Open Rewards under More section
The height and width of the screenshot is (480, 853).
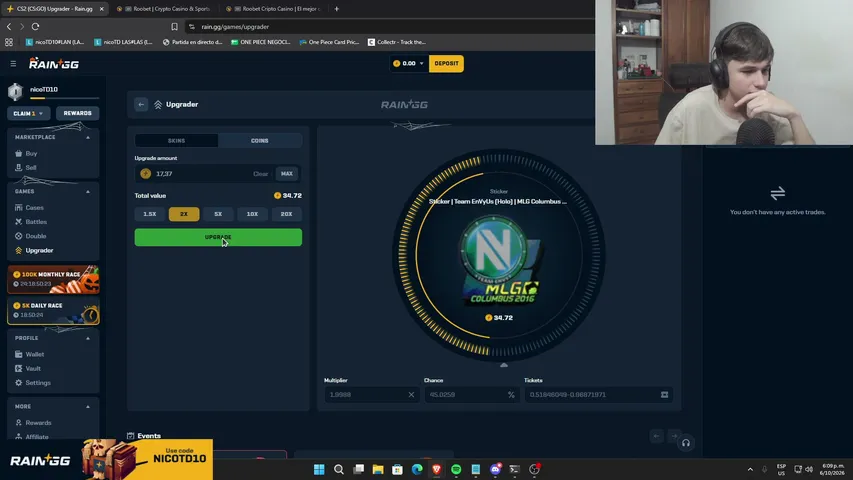[x=38, y=423]
